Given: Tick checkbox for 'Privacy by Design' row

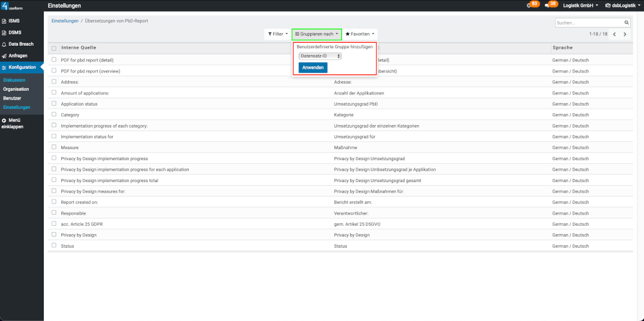Looking at the screenshot, I should (x=54, y=235).
